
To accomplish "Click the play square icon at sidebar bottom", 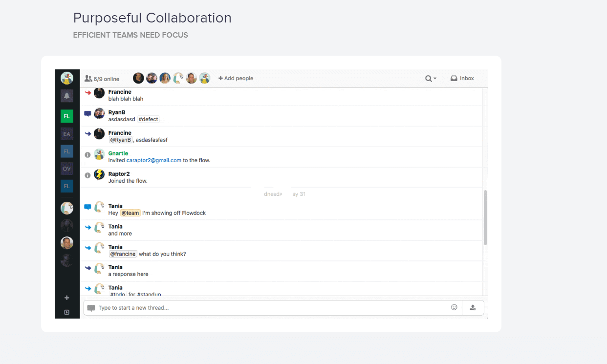I will click(67, 312).
